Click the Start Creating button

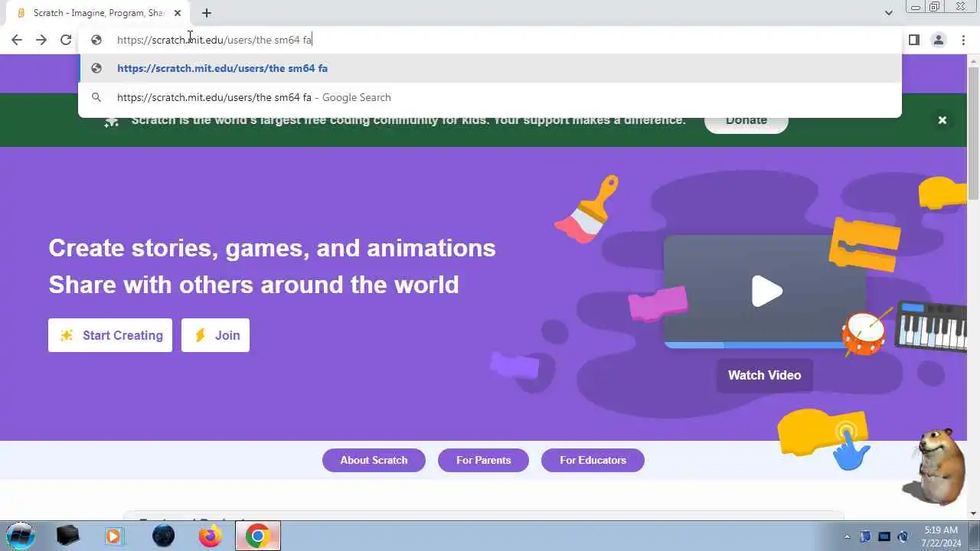110,335
